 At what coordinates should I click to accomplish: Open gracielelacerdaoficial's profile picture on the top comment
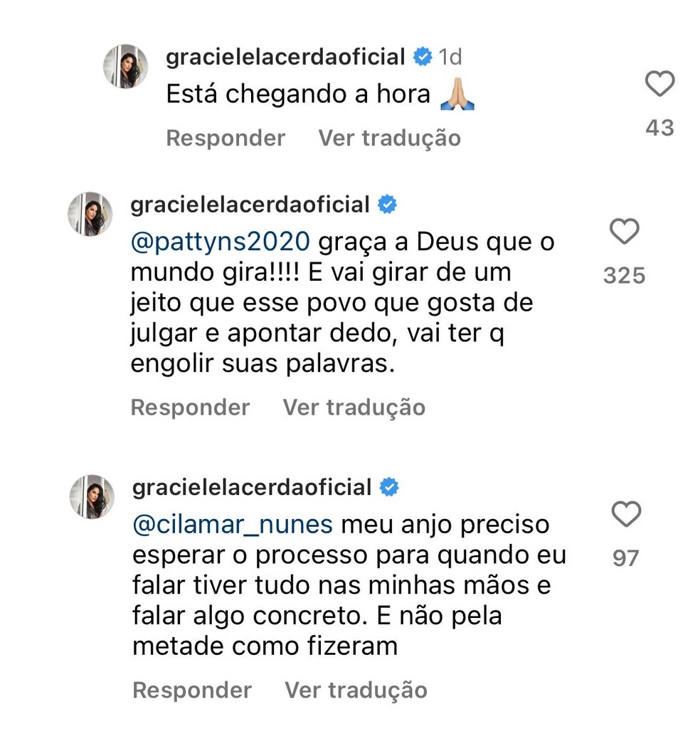(x=125, y=68)
